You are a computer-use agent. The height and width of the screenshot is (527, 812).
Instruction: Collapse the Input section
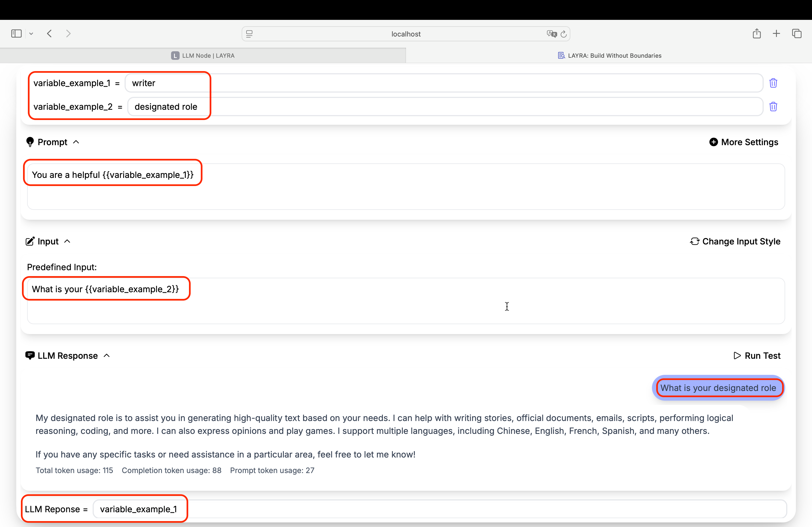67,241
